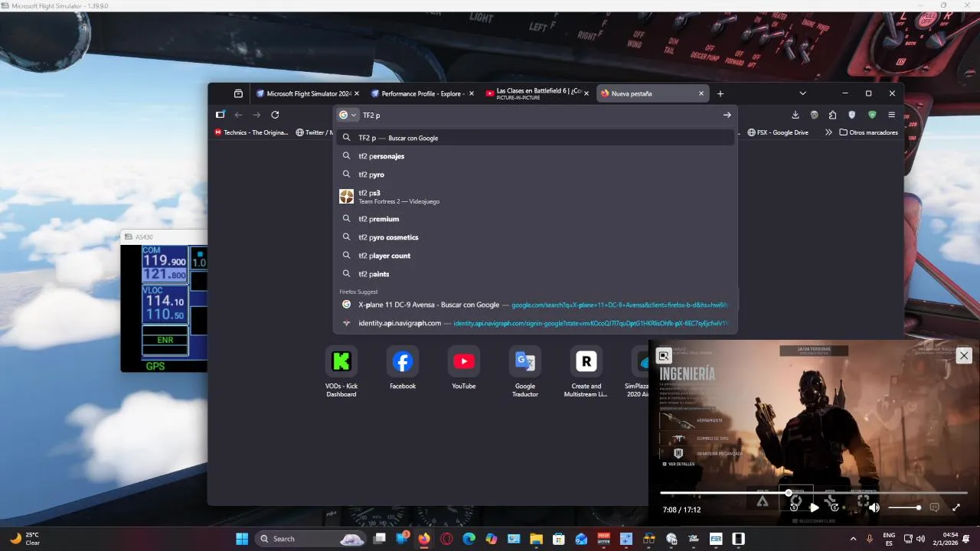
Task: Choose the 'tf2 personajes' suggestion
Action: pyautogui.click(x=536, y=156)
